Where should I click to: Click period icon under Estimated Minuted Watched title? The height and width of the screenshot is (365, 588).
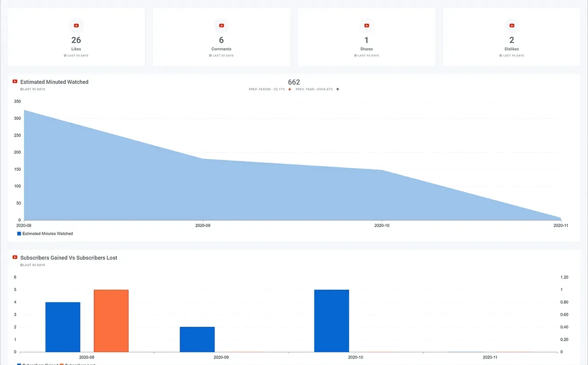(x=21, y=89)
